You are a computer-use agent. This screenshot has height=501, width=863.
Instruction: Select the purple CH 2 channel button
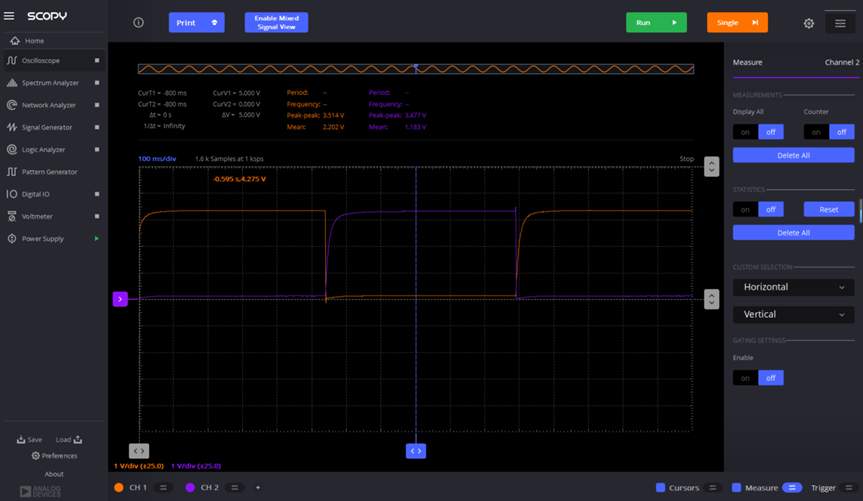(203, 487)
